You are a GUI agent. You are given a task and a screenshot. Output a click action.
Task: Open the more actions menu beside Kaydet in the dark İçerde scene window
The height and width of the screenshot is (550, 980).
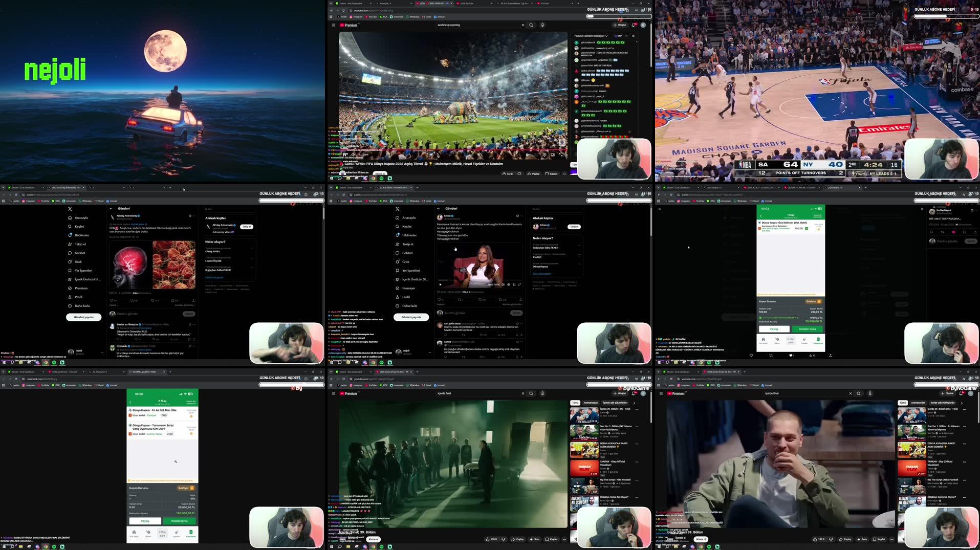click(564, 539)
